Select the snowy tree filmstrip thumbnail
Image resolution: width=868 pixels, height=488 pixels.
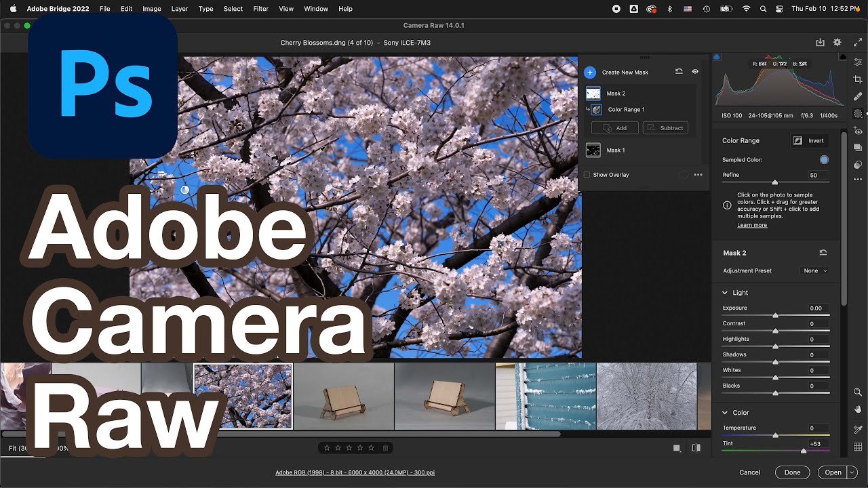[646, 396]
